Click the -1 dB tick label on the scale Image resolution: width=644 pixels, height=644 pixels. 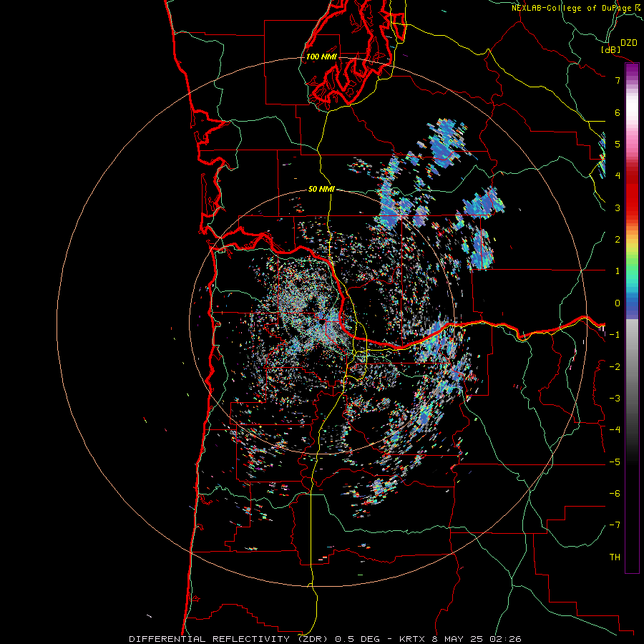click(x=615, y=335)
